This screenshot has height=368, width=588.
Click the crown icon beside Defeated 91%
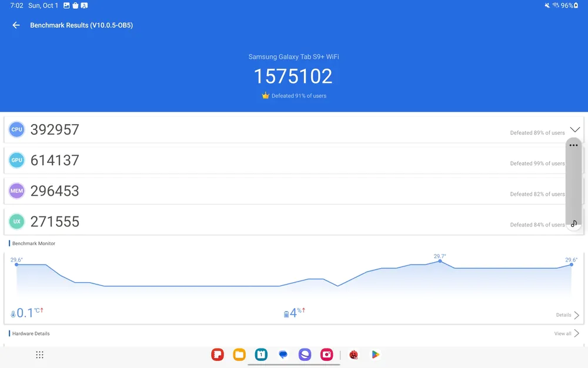coord(266,96)
